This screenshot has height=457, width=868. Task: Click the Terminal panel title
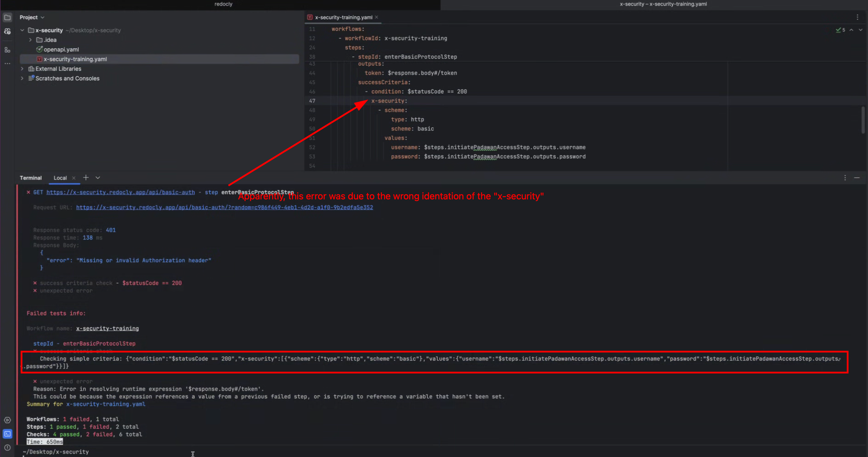click(31, 178)
